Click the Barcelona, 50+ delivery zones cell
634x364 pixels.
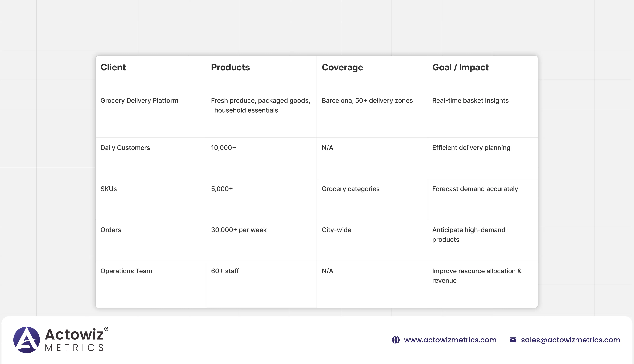(367, 101)
